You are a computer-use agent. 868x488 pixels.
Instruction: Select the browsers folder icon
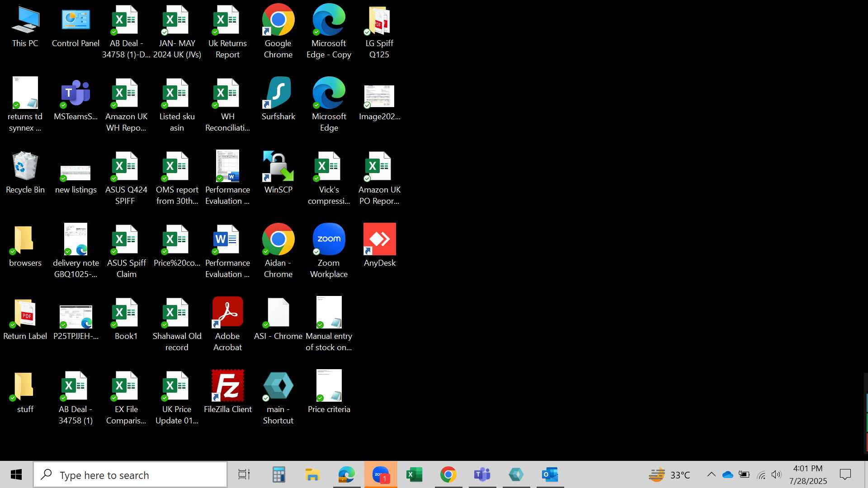[x=25, y=247]
